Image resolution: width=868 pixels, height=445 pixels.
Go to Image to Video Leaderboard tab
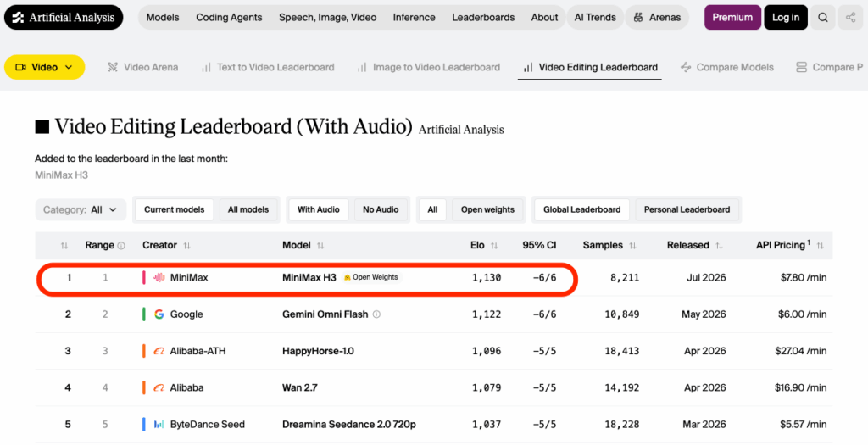tap(428, 67)
